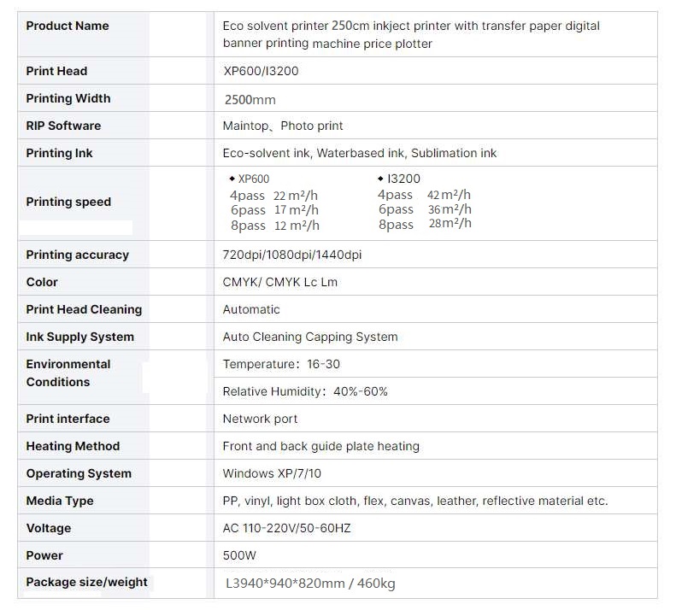This screenshot has width=676, height=616.
Task: Click the I3200 diamond bullet marker
Action: 379,179
